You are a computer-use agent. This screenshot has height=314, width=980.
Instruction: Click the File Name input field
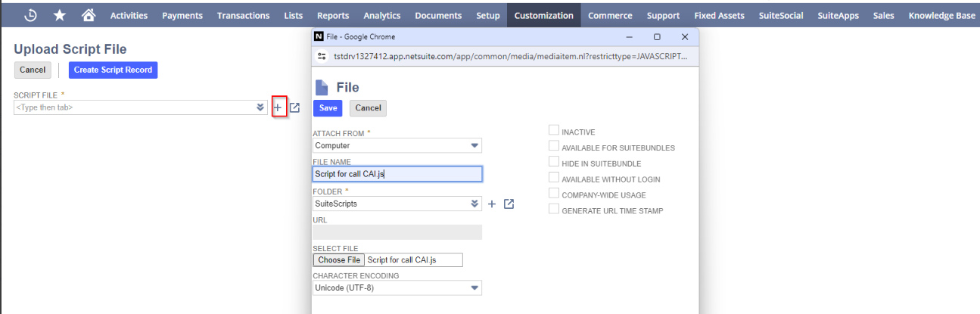point(397,174)
